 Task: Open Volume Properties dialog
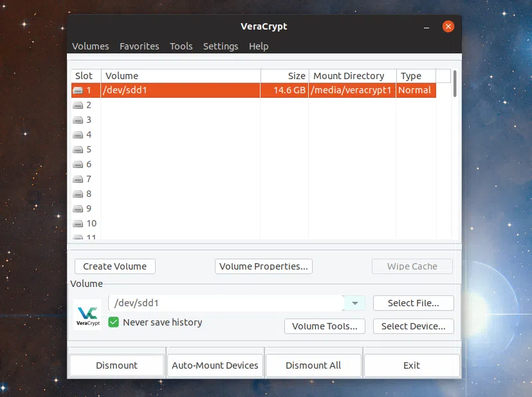coord(264,266)
